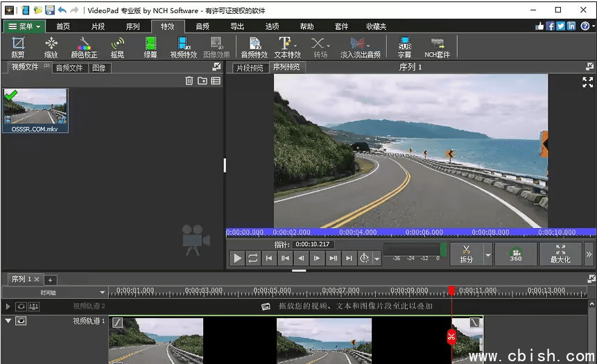Click the red playhead marker on timeline ruler
597x364 pixels.
(451, 291)
